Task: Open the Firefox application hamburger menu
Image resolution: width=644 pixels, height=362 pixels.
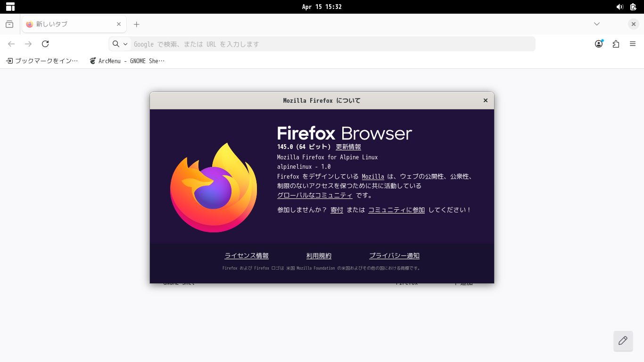Action: point(633,44)
